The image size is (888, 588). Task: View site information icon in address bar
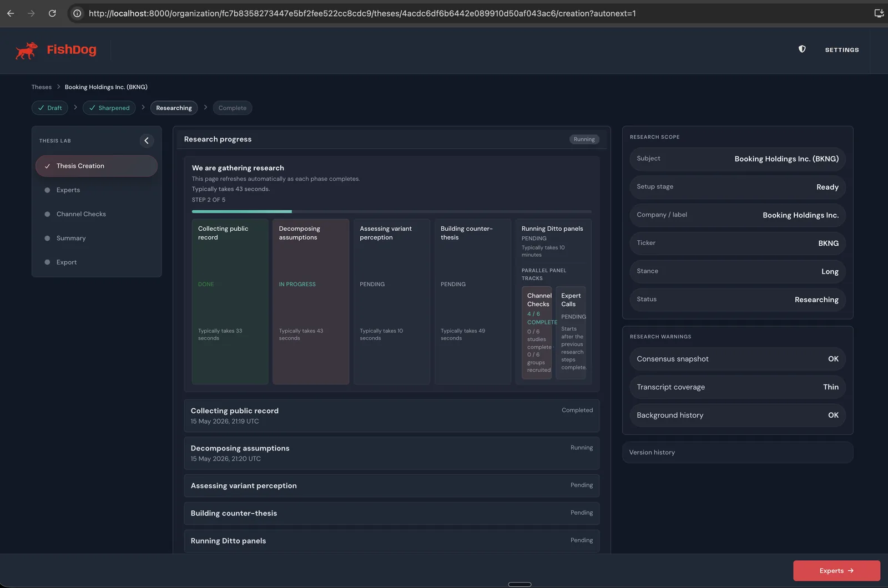point(78,13)
